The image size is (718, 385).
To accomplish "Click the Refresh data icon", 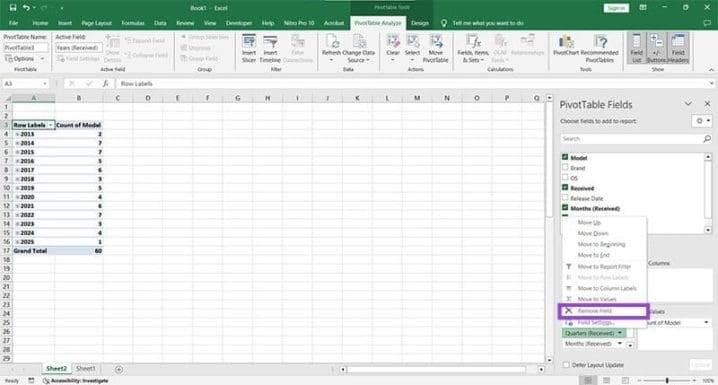I will (x=331, y=42).
